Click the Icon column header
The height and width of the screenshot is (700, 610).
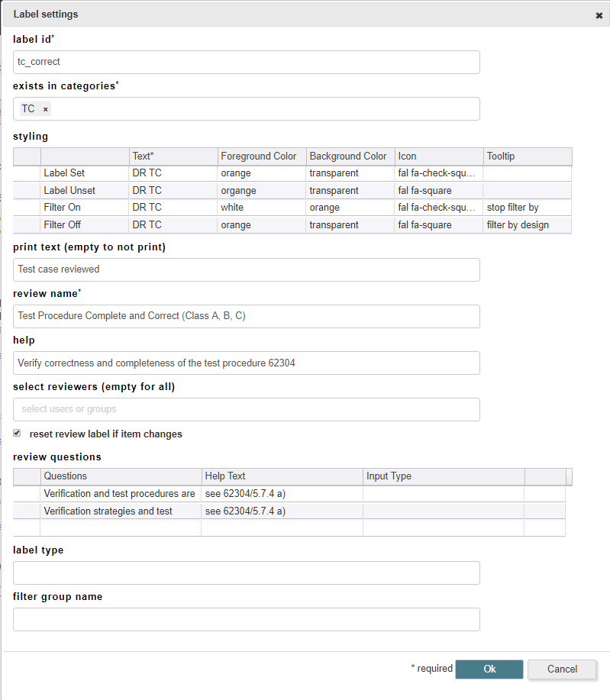[x=439, y=156]
